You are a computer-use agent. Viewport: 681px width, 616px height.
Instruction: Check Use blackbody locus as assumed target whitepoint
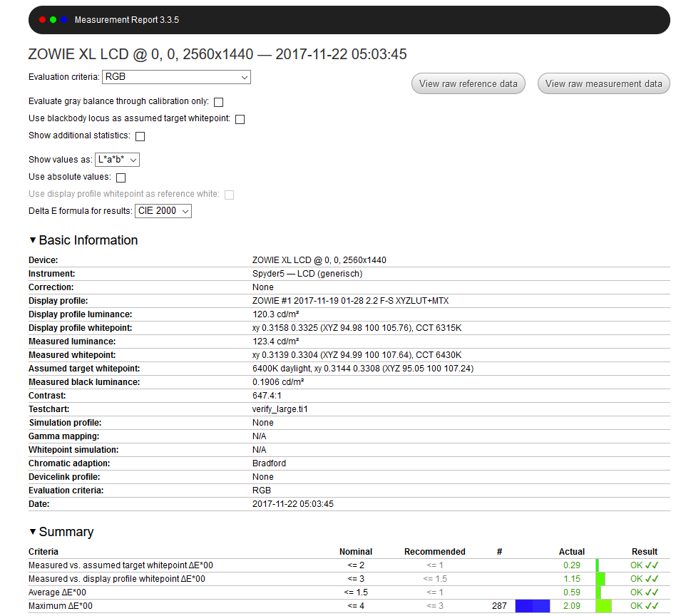click(x=240, y=119)
